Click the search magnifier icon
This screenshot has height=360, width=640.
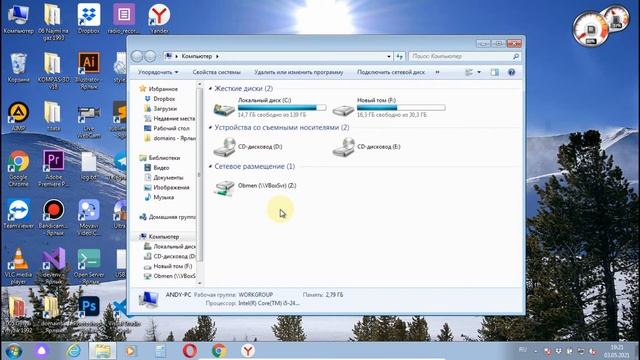point(516,56)
